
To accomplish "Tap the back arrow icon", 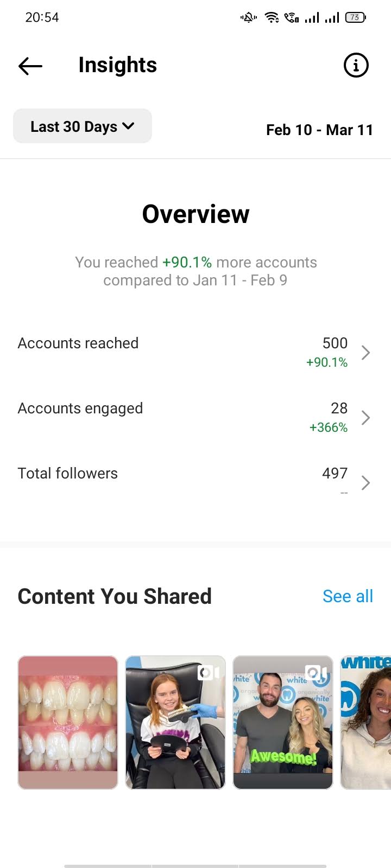I will point(30,66).
